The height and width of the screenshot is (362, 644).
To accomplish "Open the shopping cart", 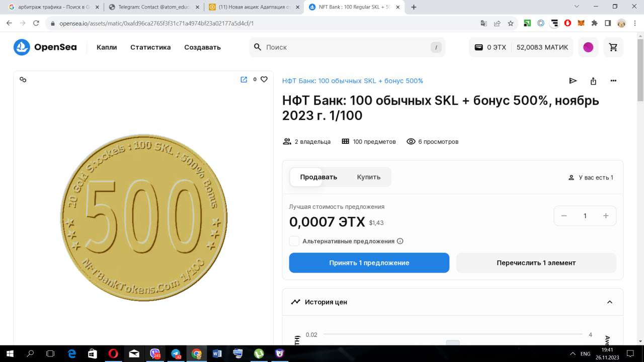I will (x=613, y=47).
